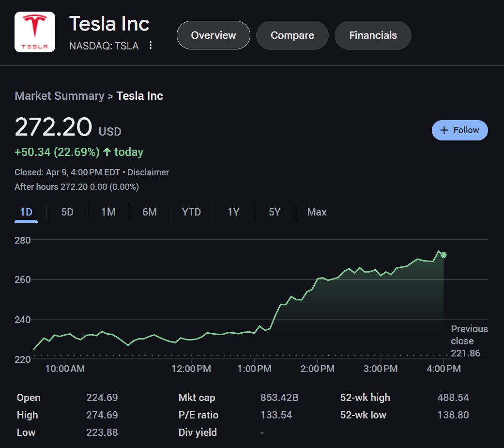The width and height of the screenshot is (504, 448).
Task: Go to Market Summary breadcrumb link
Action: pos(60,96)
